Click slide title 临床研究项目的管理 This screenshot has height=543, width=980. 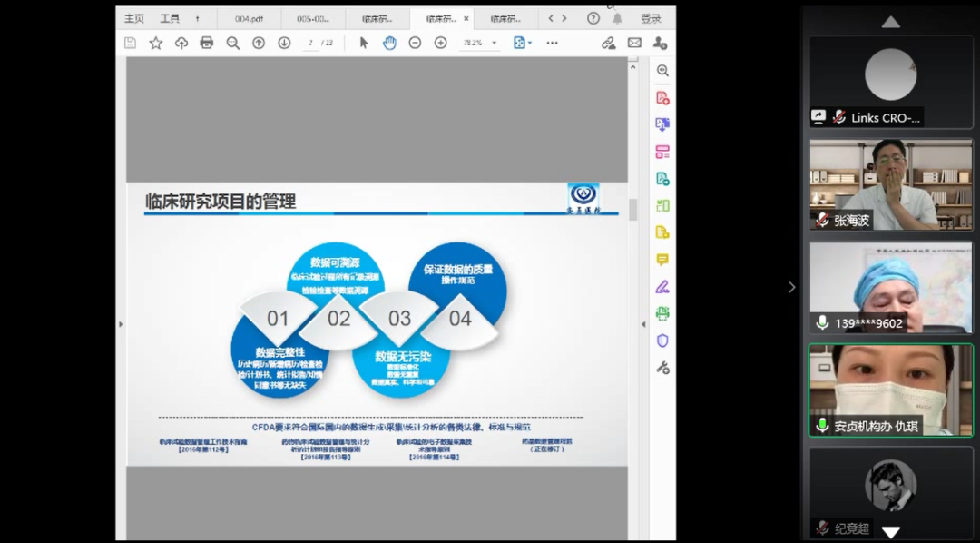(220, 202)
